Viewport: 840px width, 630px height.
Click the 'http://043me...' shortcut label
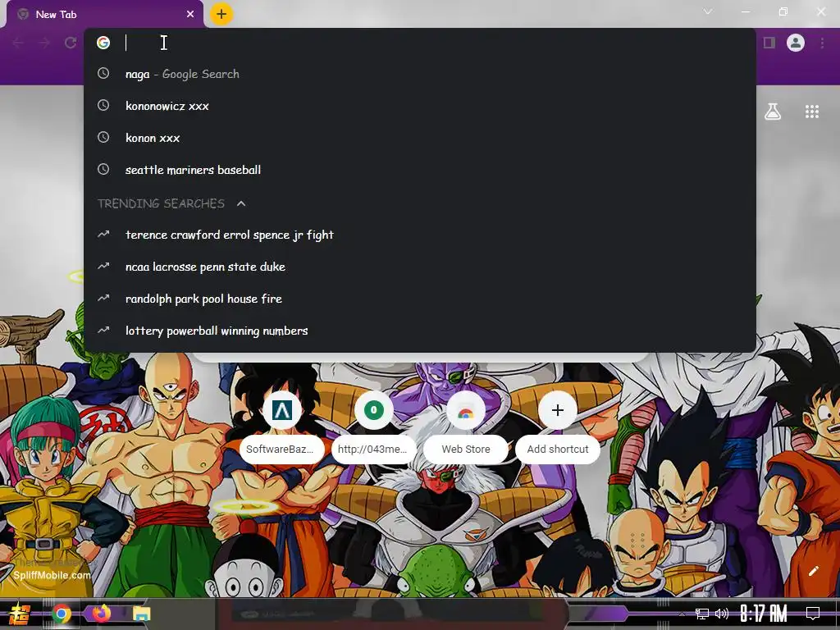click(x=373, y=450)
